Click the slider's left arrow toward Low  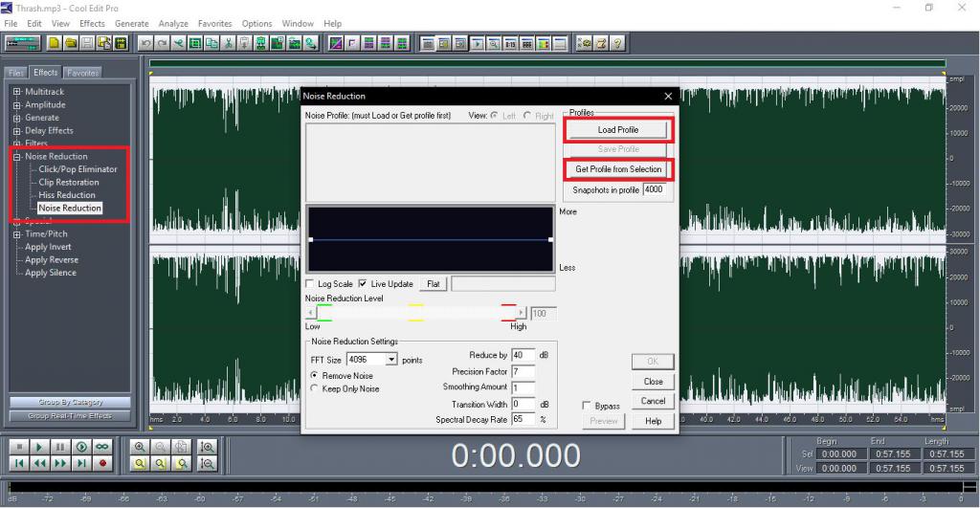point(311,313)
